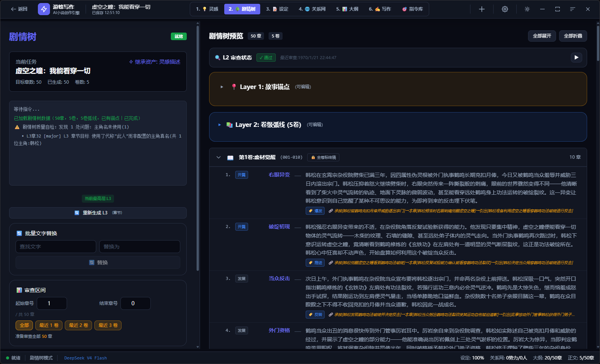
Task: Click 全部展开 button
Action: tap(542, 36)
